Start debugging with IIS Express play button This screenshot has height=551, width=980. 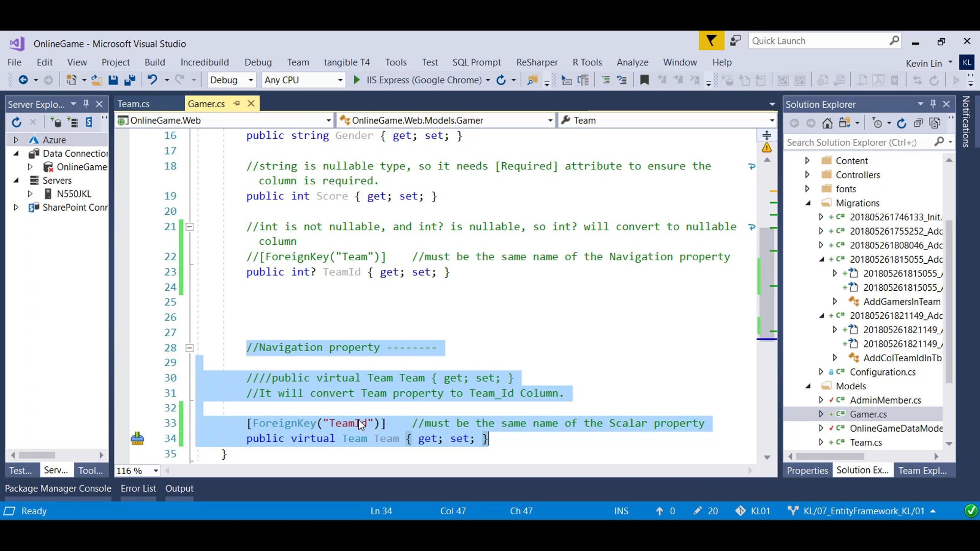(357, 80)
